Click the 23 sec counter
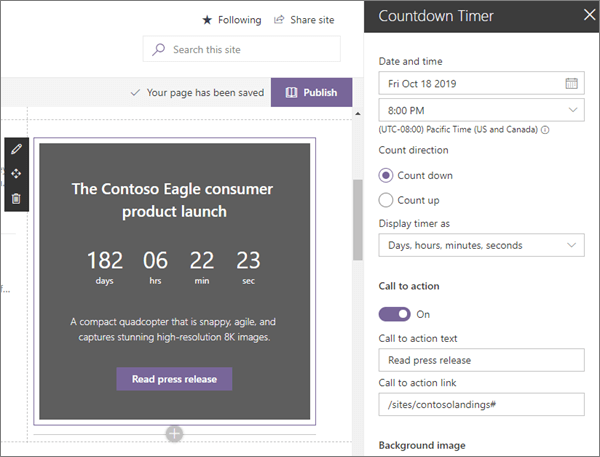The image size is (600, 457). (x=248, y=267)
